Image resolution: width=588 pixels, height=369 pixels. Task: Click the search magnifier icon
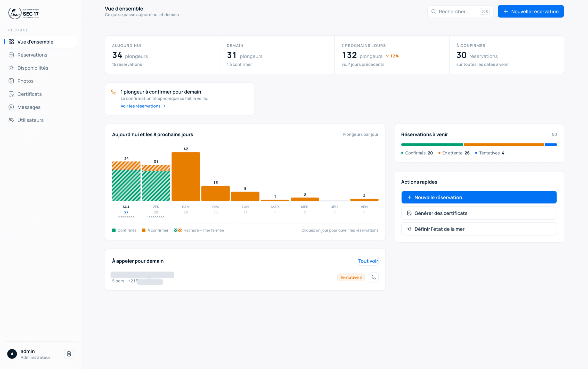434,11
